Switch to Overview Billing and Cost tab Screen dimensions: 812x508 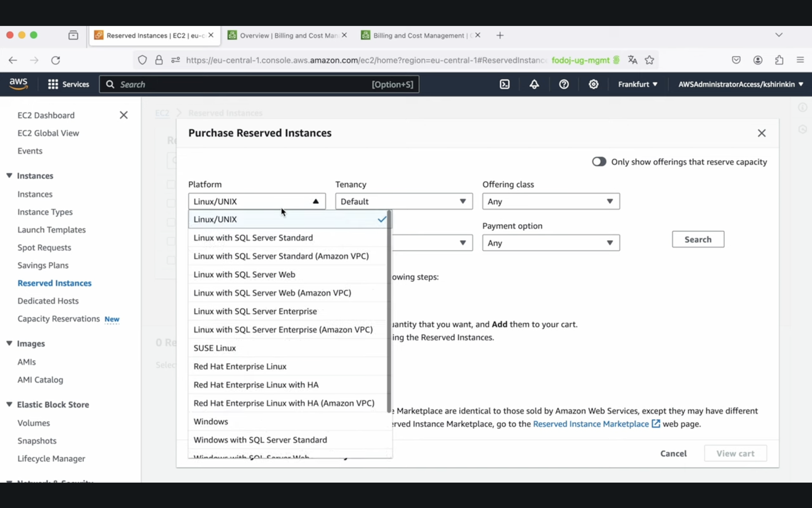coord(288,35)
